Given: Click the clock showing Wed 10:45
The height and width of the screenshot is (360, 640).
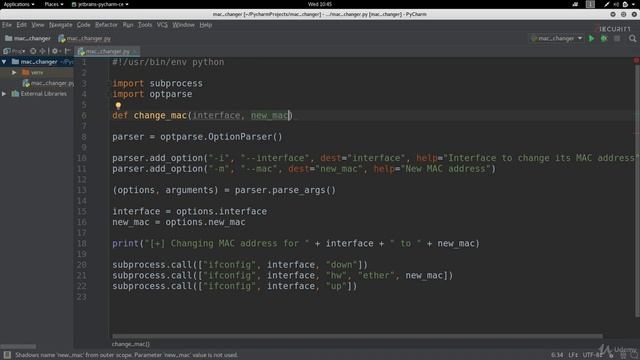Looking at the screenshot, I should coord(320,4).
